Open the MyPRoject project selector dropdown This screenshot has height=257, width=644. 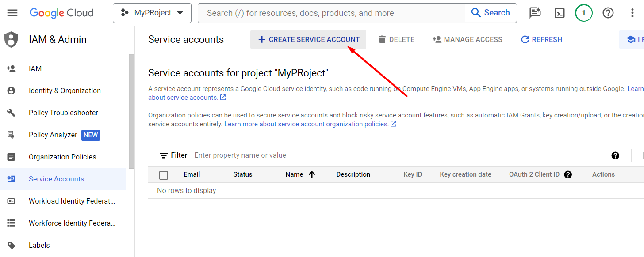point(152,13)
